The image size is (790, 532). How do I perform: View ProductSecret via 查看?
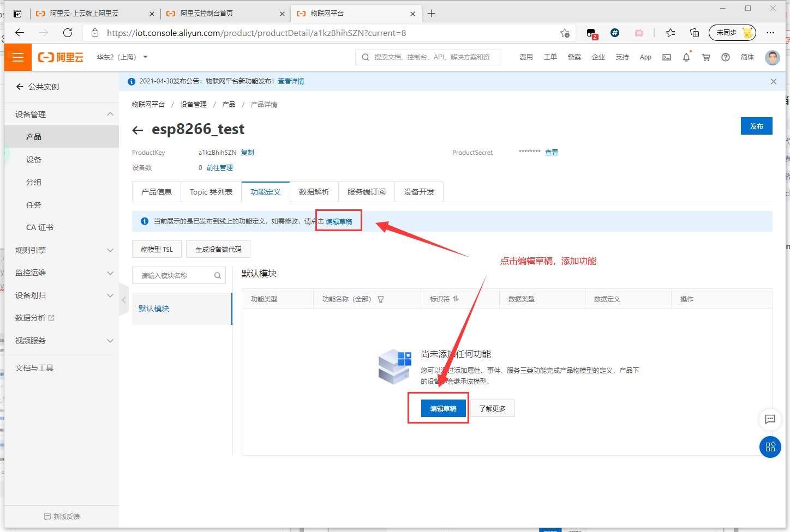point(552,153)
